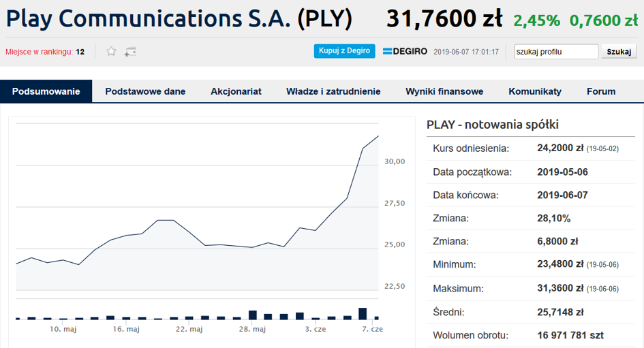Open the Podsumowanie tab
Screen dimensions: 644x348
pyautogui.click(x=46, y=91)
